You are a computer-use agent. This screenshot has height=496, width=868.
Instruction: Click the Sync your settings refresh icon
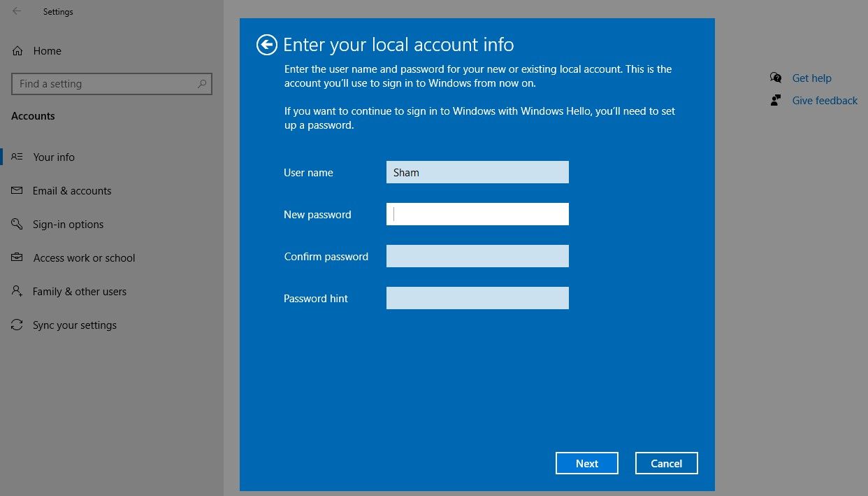pos(17,325)
